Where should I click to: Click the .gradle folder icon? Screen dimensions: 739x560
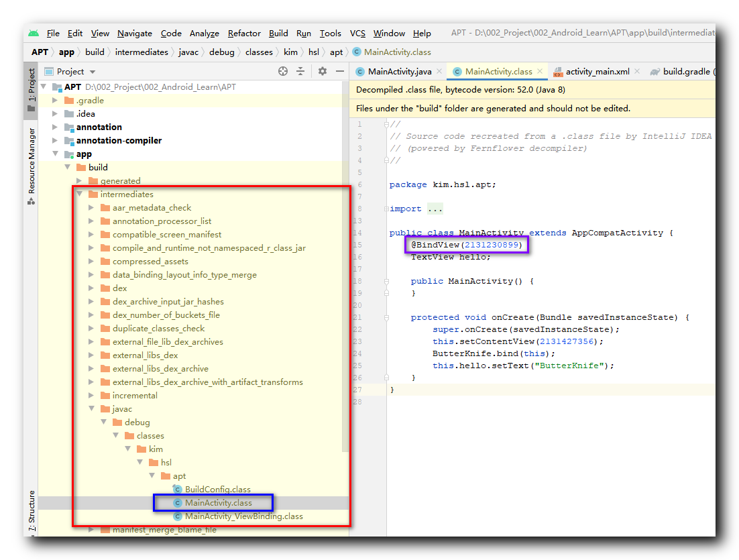point(69,101)
